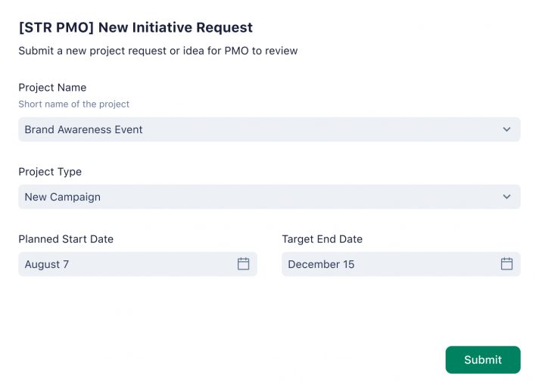Open the New Campaign dropdown

pos(269,197)
